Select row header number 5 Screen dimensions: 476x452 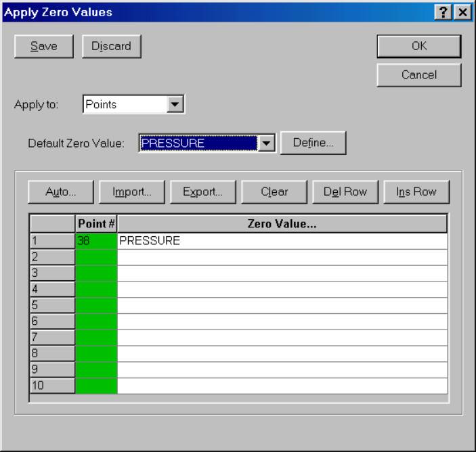tap(52, 306)
